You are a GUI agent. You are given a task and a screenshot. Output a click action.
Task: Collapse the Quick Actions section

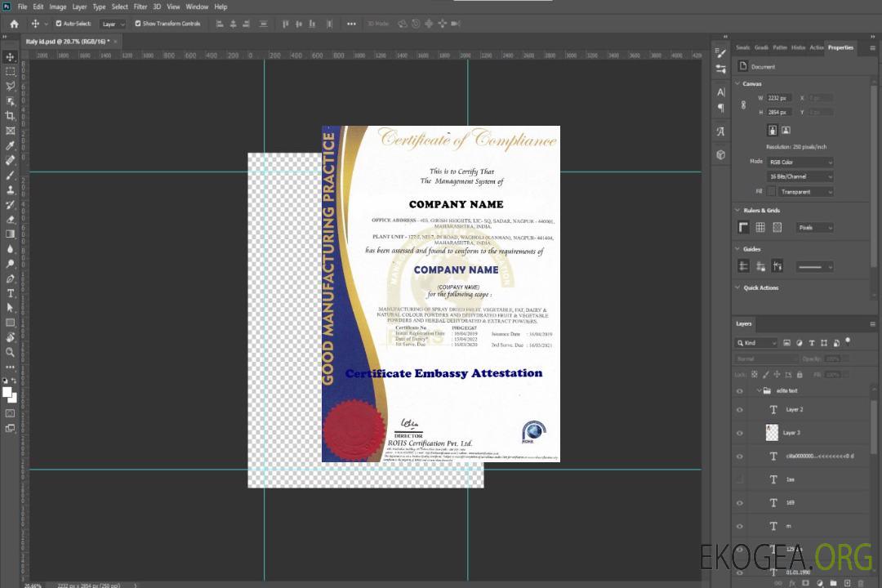tap(737, 287)
